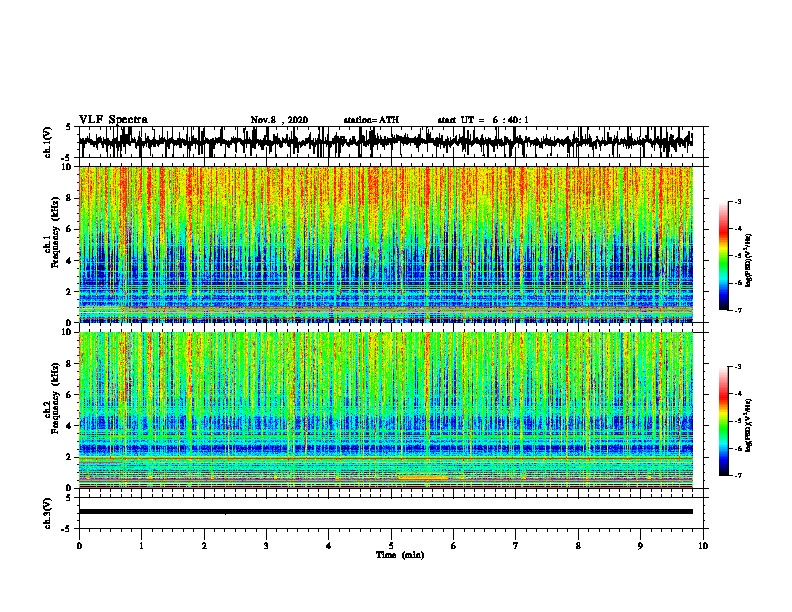The width and height of the screenshot is (792, 612).
Task: Click the time-axis tick label "7"
Action: click(x=516, y=546)
